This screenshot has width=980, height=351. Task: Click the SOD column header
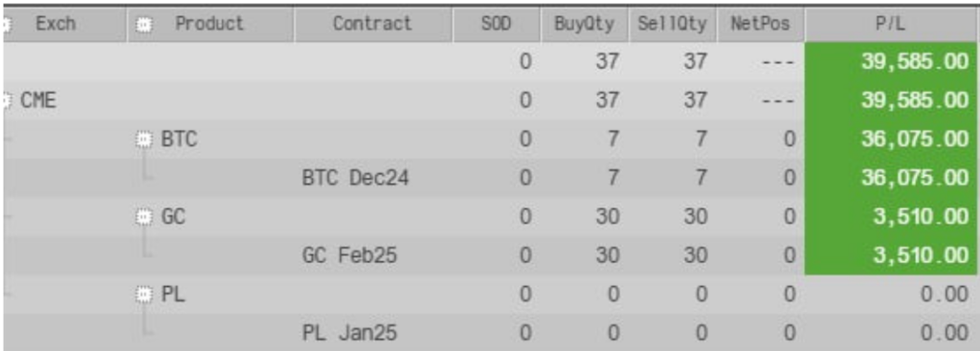497,24
